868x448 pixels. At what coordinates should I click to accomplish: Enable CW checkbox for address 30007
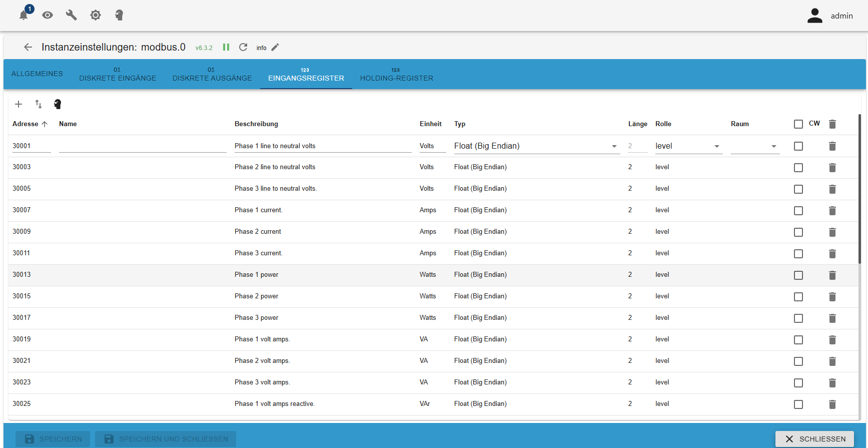798,211
